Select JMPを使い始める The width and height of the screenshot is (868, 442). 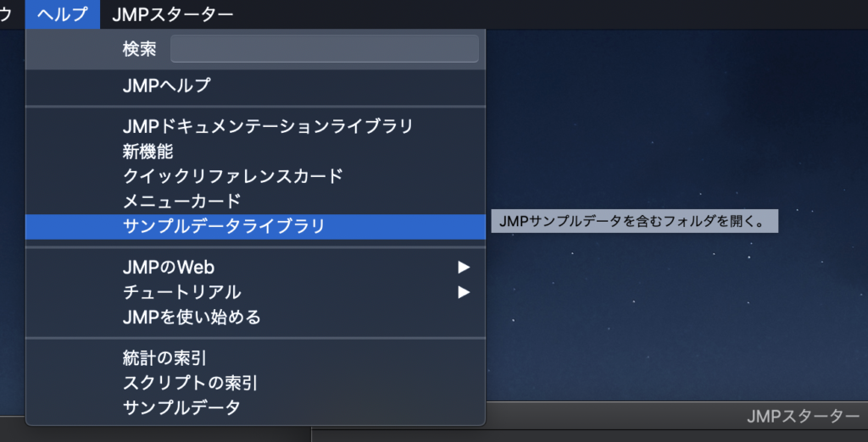(255, 318)
